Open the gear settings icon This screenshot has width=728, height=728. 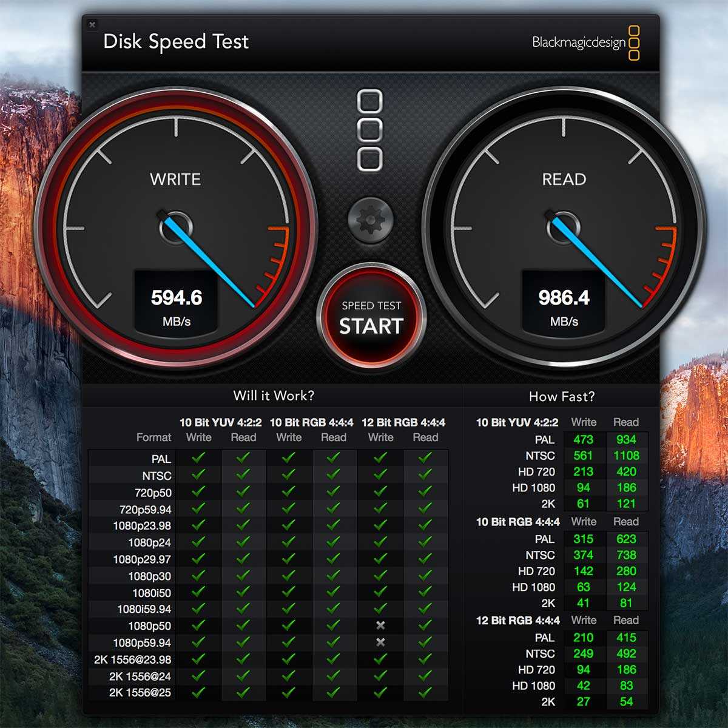coord(371,221)
